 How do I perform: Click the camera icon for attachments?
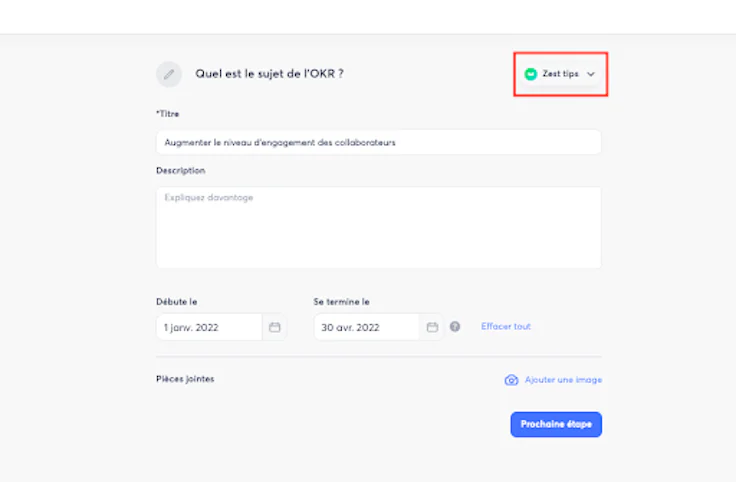(511, 380)
